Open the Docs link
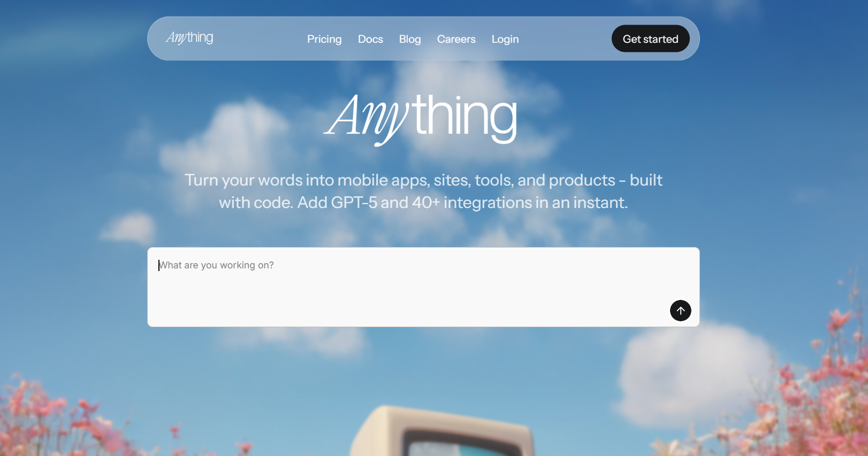This screenshot has width=868, height=456. (x=370, y=39)
